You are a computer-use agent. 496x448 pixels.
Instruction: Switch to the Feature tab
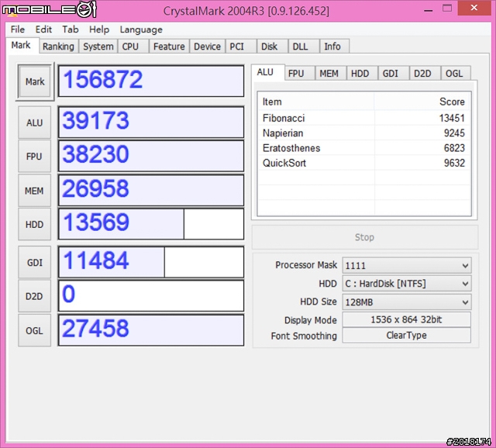click(x=169, y=47)
